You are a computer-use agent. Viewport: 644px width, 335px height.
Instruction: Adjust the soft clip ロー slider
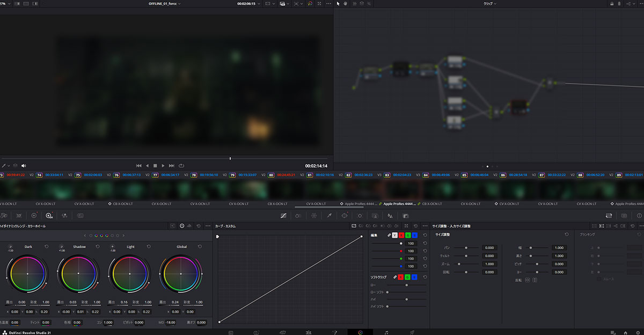(x=406, y=285)
